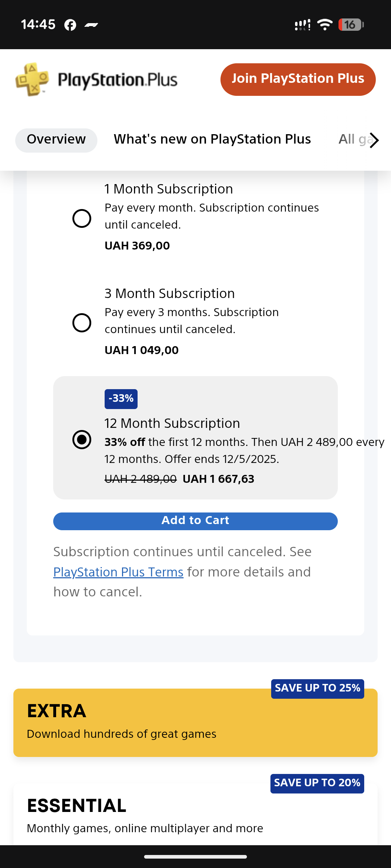The image size is (391, 868).
Task: Click the Add to Cart button
Action: click(x=195, y=521)
